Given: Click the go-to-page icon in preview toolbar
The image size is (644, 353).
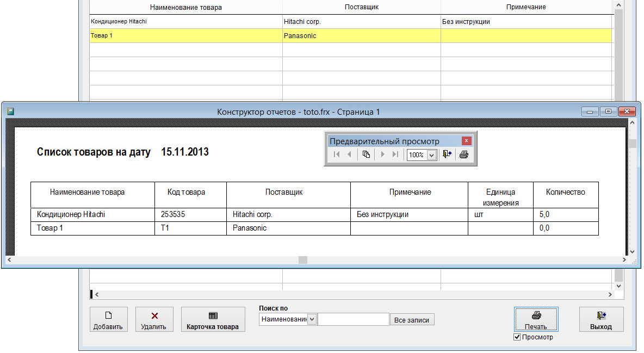Looking at the screenshot, I should (366, 154).
